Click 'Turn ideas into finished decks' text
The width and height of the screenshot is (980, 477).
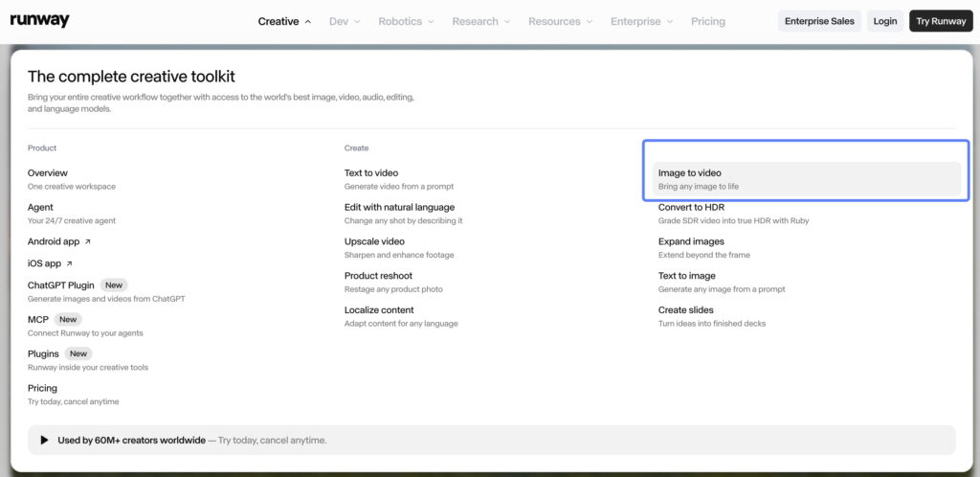pos(712,325)
